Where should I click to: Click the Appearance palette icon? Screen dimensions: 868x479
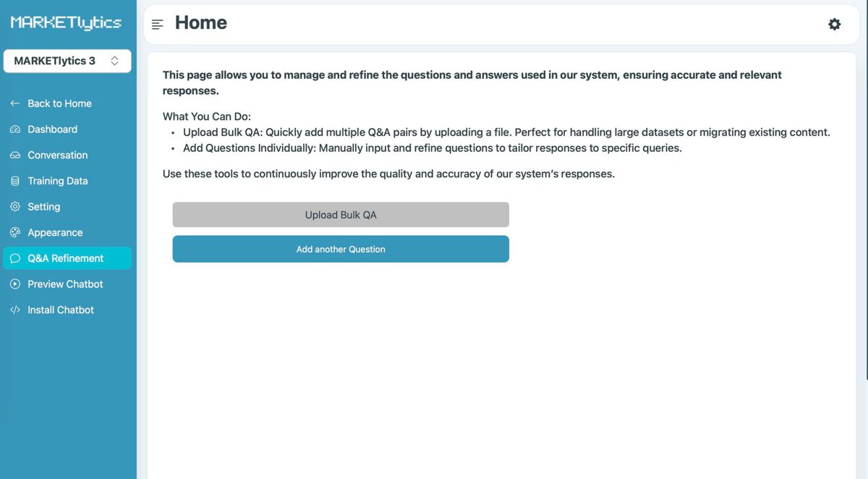coord(15,233)
